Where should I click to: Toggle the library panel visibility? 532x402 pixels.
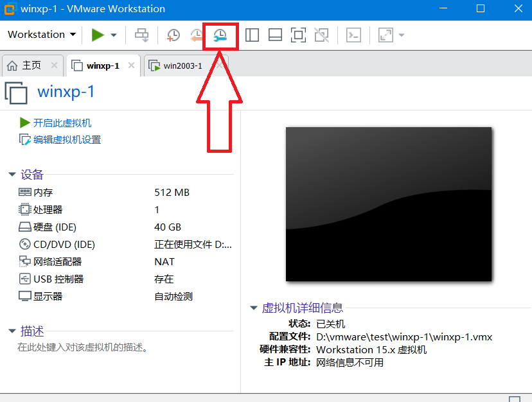point(251,34)
